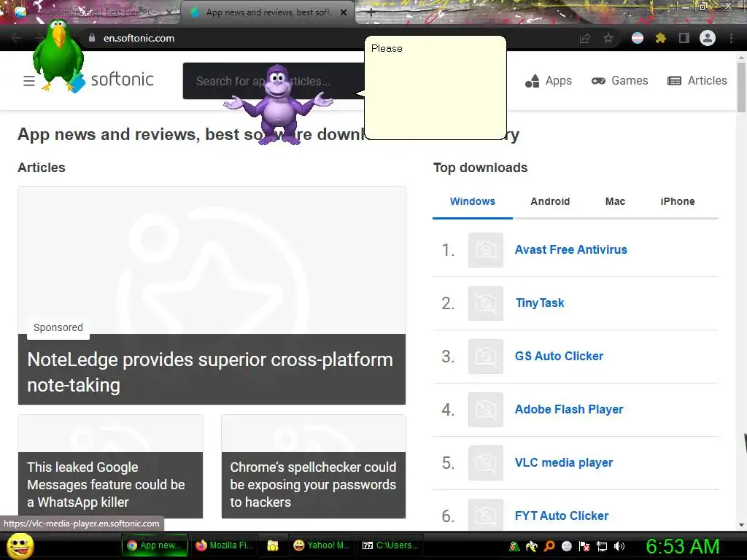Open GS Auto Clicker link
The height and width of the screenshot is (560, 747).
click(559, 356)
